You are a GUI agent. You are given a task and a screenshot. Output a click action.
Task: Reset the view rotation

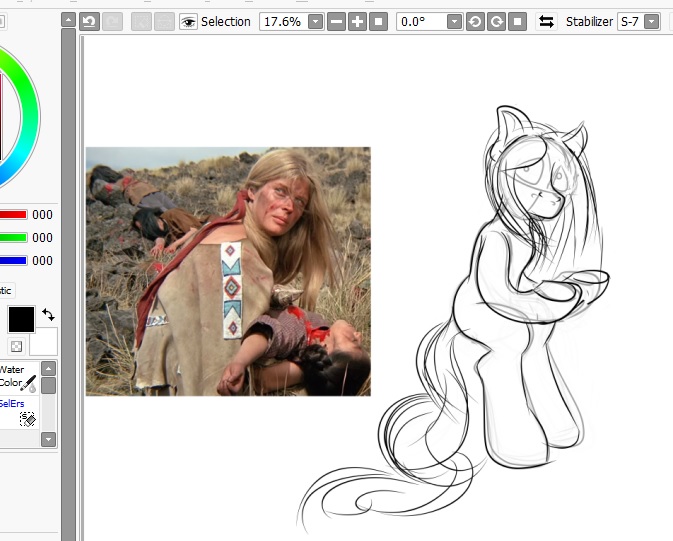(517, 21)
